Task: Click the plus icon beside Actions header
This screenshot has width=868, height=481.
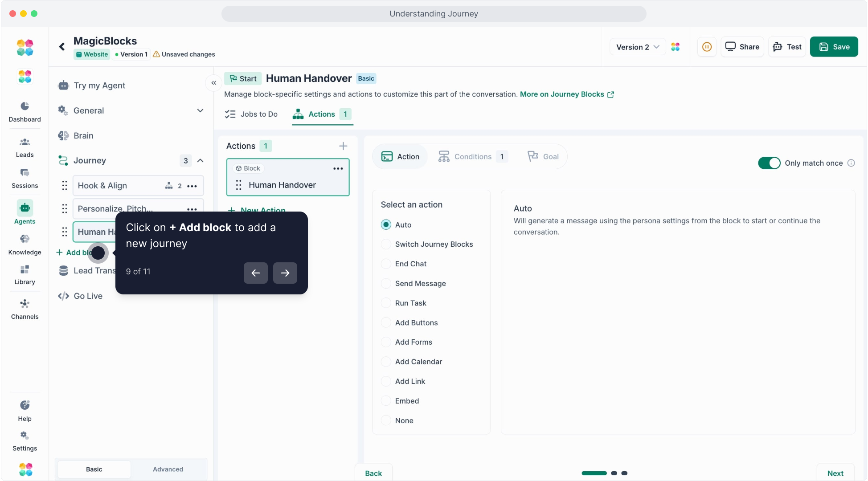Action: coord(343,146)
